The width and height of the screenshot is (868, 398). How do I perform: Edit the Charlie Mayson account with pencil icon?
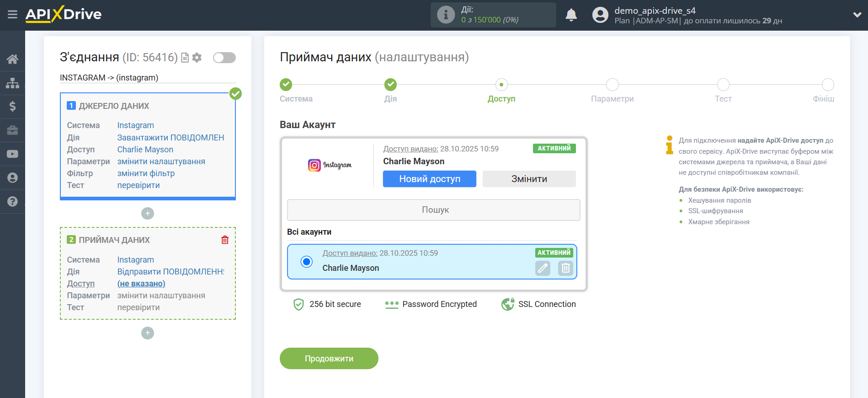tap(543, 268)
